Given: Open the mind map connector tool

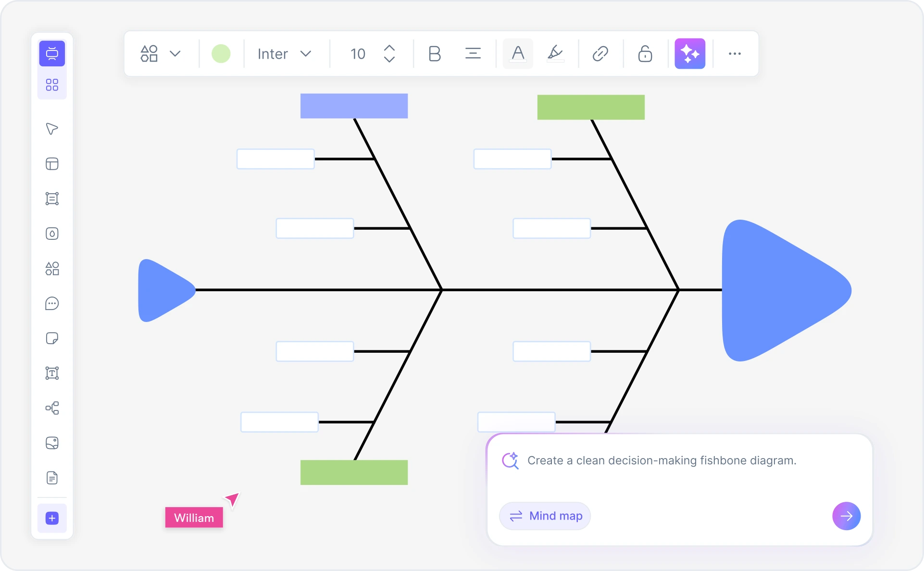Looking at the screenshot, I should 52,408.
